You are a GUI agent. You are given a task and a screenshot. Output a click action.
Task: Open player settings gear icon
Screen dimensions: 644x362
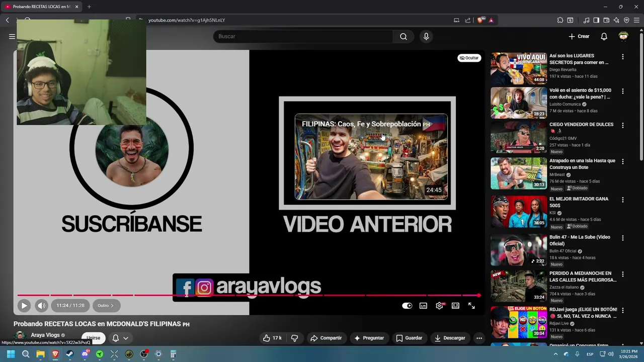click(439, 306)
